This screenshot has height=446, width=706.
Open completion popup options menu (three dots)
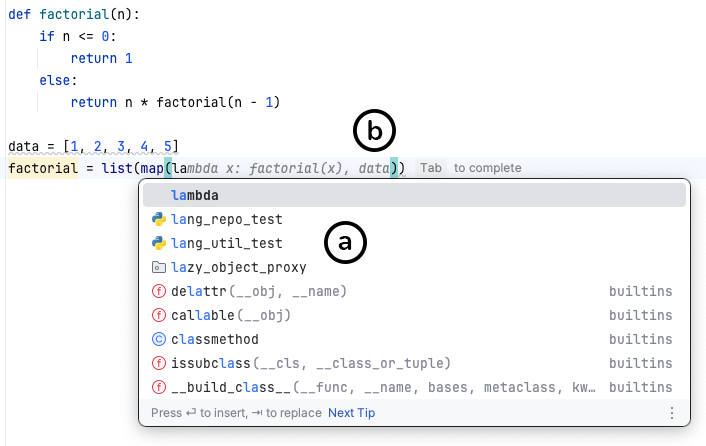[672, 412]
